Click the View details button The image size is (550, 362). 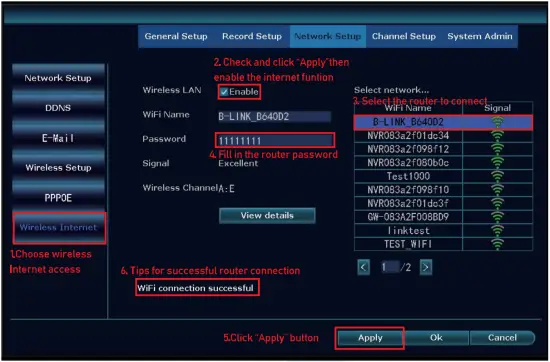point(267,215)
